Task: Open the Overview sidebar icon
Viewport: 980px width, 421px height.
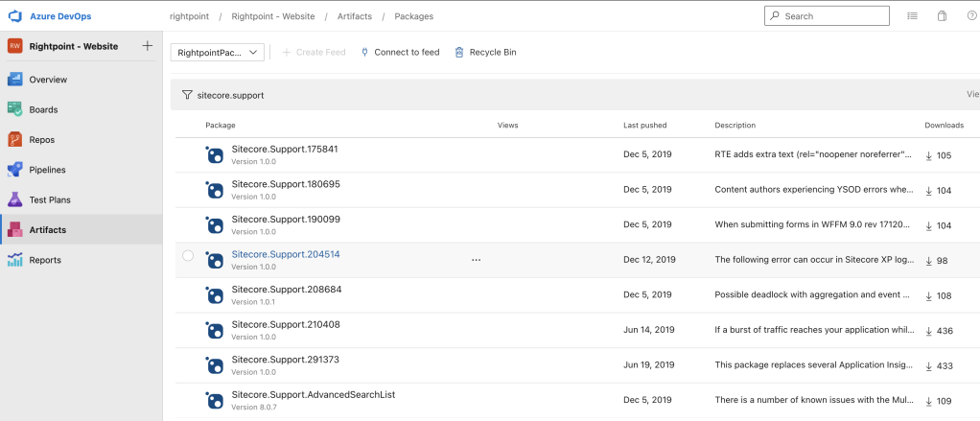Action: 15,80
